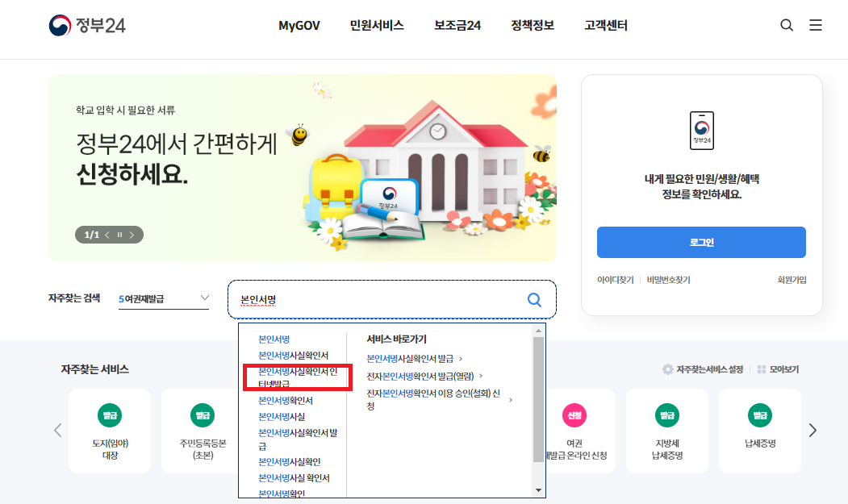This screenshot has width=848, height=504.
Task: Open the 민원서비스 menu
Action: (377, 26)
